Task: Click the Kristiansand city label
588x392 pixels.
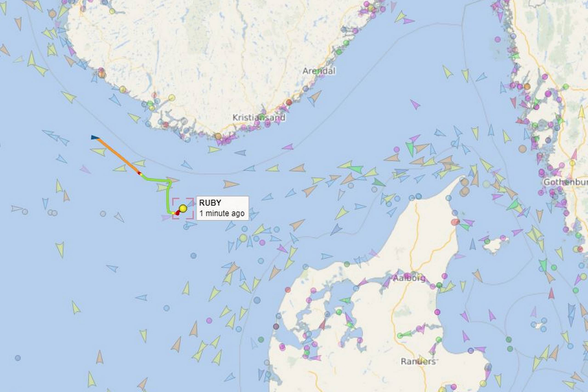Action: (259, 118)
